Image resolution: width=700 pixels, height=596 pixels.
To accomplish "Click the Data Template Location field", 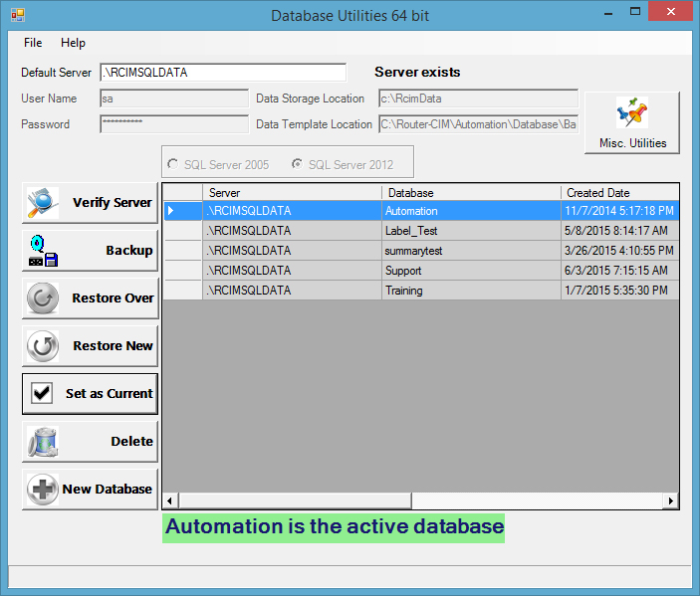I will click(x=478, y=124).
